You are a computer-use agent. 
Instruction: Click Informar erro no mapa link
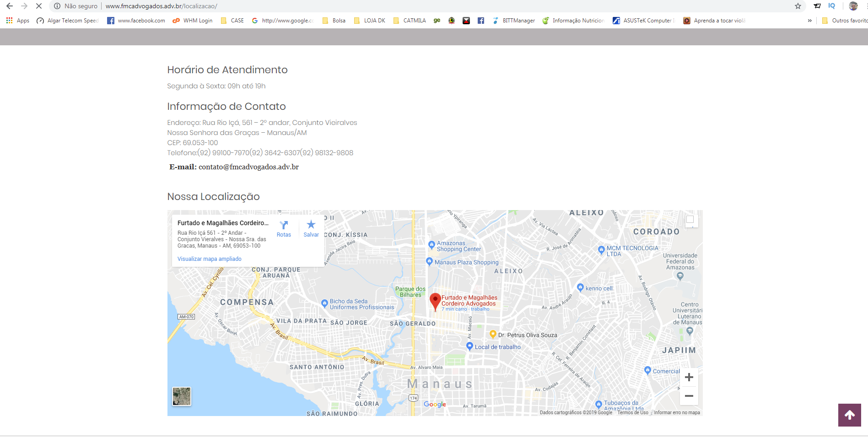point(676,413)
